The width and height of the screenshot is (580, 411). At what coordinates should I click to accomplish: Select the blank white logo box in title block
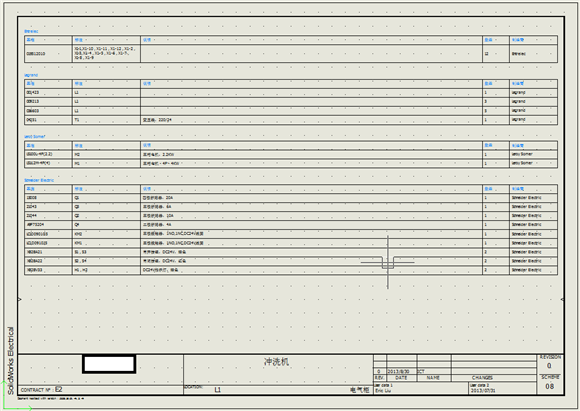pos(109,364)
